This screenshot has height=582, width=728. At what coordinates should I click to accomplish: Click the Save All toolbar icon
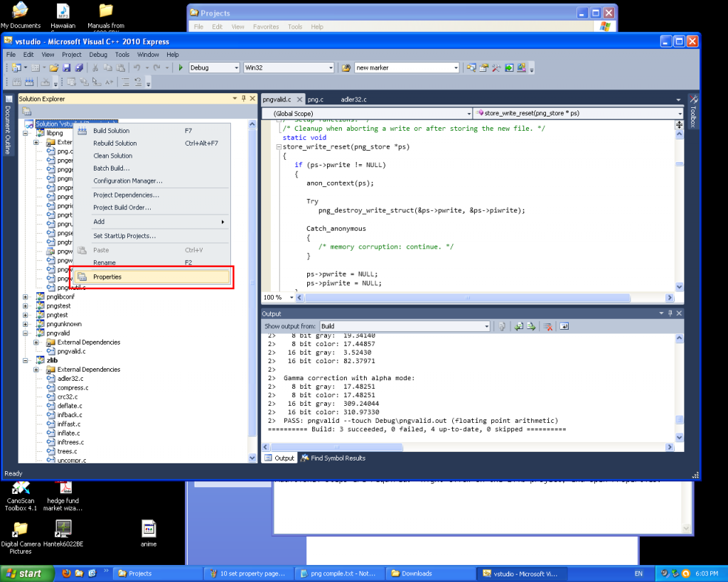79,68
